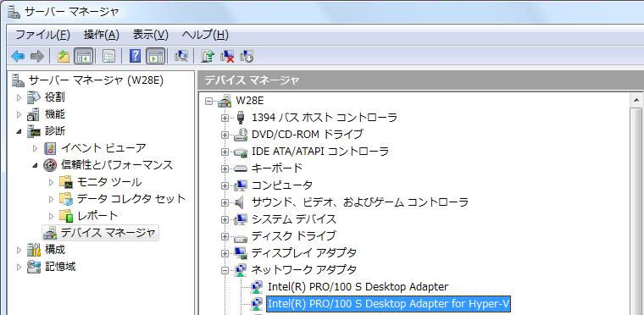Click the Forward arrow toolbar icon
Screen dimensions: 644x315
click(x=37, y=56)
